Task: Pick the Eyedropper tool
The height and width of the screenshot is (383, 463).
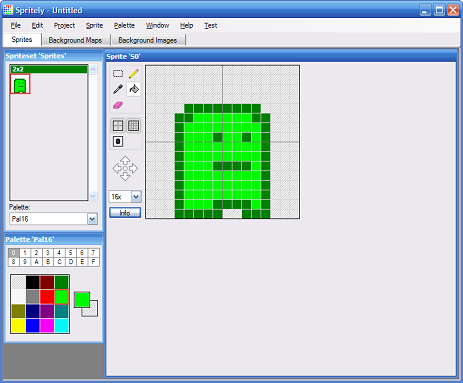Action: click(118, 89)
